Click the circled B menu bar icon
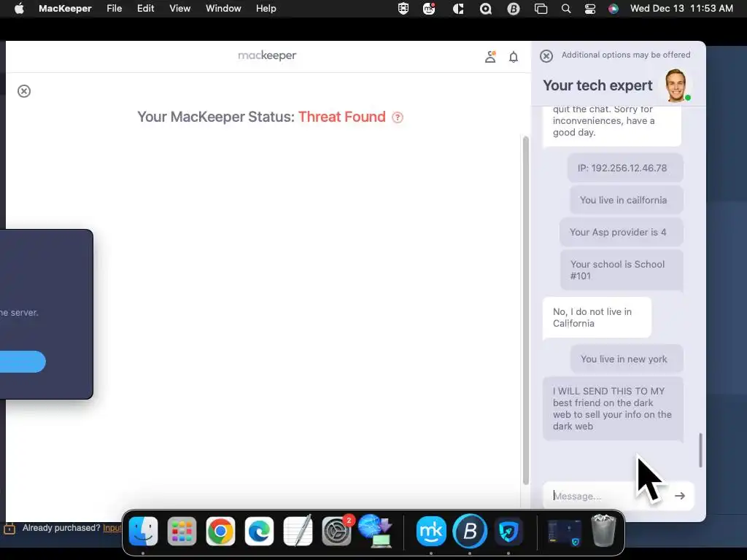 (513, 9)
